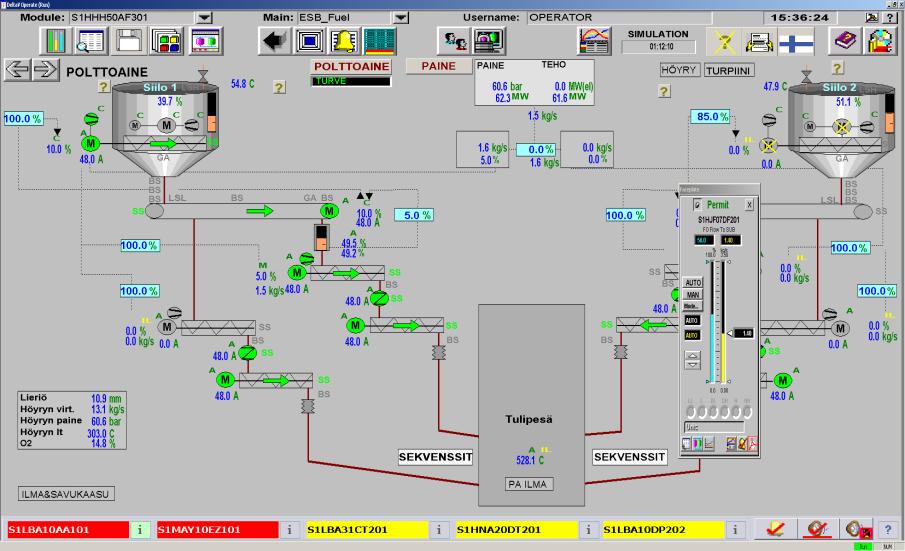Open the nested blue square display icon

[310, 41]
